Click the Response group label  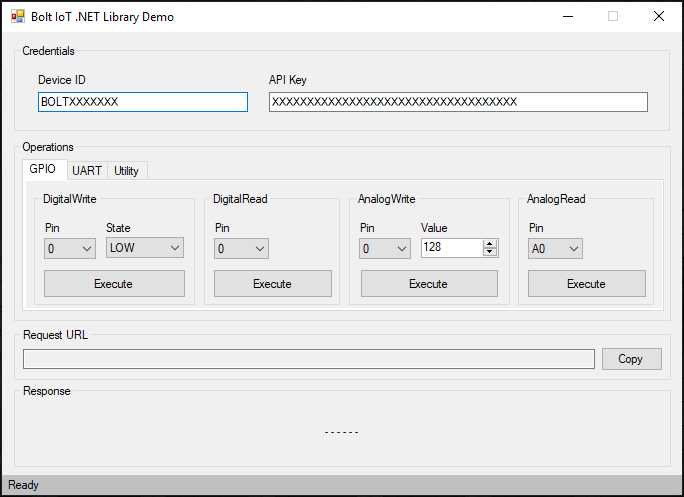pyautogui.click(x=47, y=391)
